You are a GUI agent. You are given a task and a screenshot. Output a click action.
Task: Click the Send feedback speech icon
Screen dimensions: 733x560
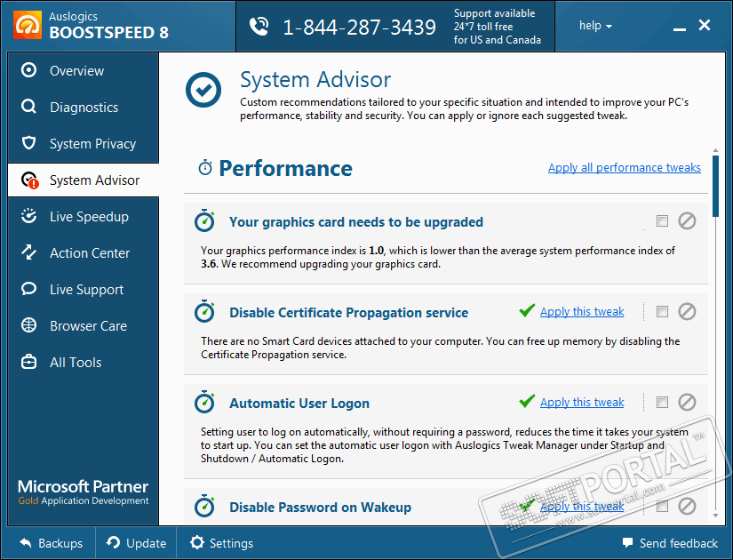click(627, 543)
